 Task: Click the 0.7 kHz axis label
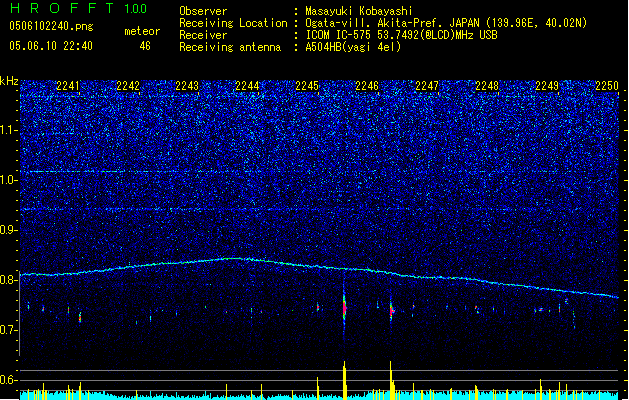click(x=9, y=330)
